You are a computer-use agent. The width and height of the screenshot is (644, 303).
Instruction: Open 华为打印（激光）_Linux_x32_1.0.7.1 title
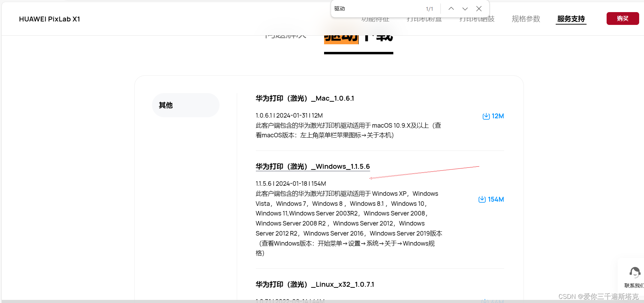(315, 285)
